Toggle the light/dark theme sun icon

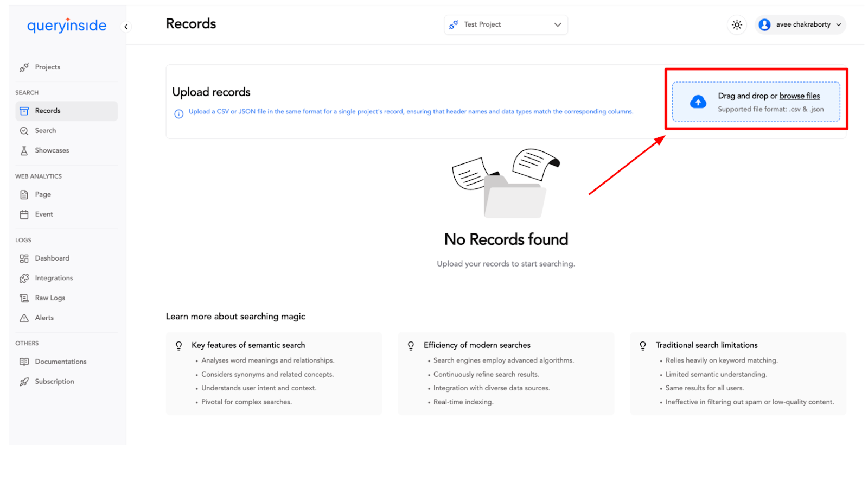pyautogui.click(x=736, y=24)
